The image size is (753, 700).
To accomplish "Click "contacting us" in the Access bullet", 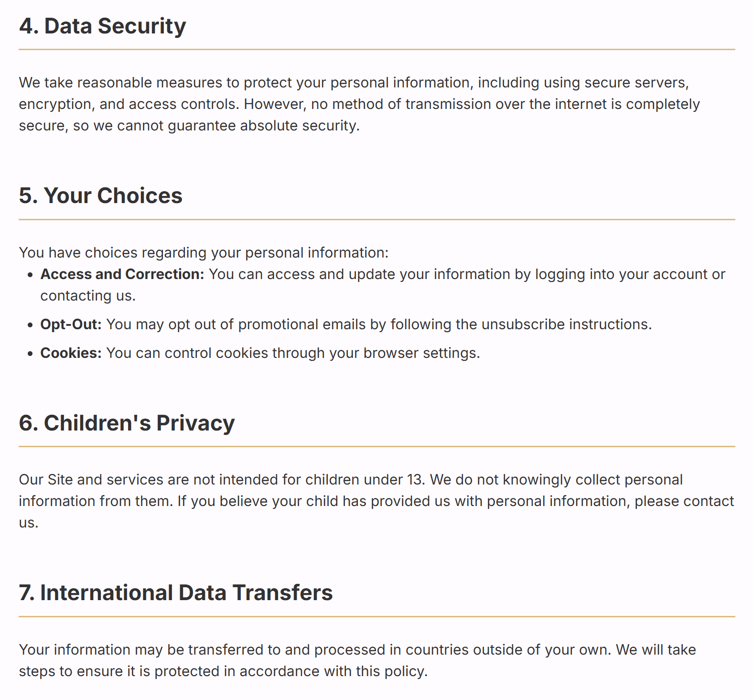I will (x=87, y=296).
